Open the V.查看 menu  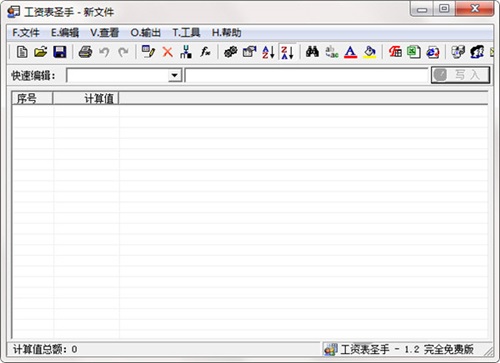(x=104, y=33)
